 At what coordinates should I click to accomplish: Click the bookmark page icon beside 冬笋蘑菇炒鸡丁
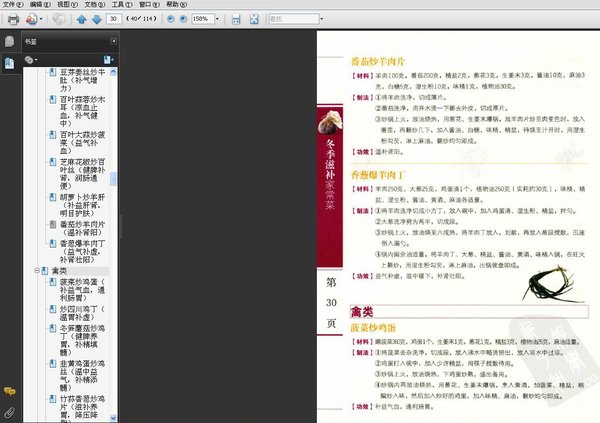click(x=53, y=328)
